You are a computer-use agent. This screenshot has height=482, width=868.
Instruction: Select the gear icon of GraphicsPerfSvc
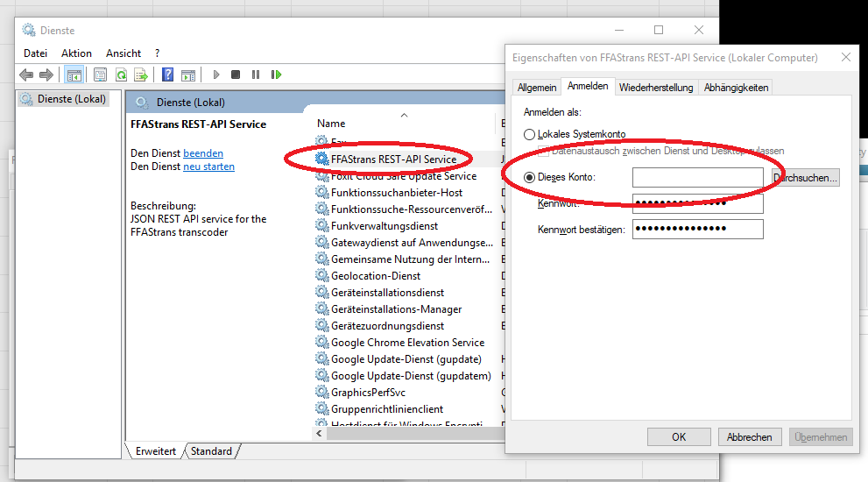tap(321, 393)
